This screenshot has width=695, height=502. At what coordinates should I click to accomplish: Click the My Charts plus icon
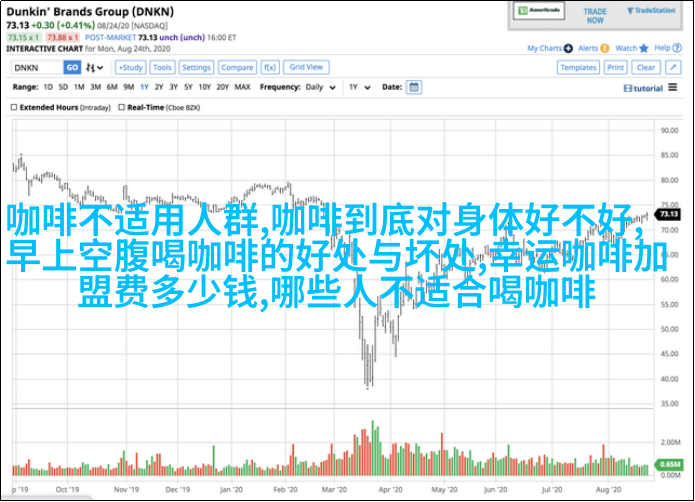pyautogui.click(x=568, y=48)
